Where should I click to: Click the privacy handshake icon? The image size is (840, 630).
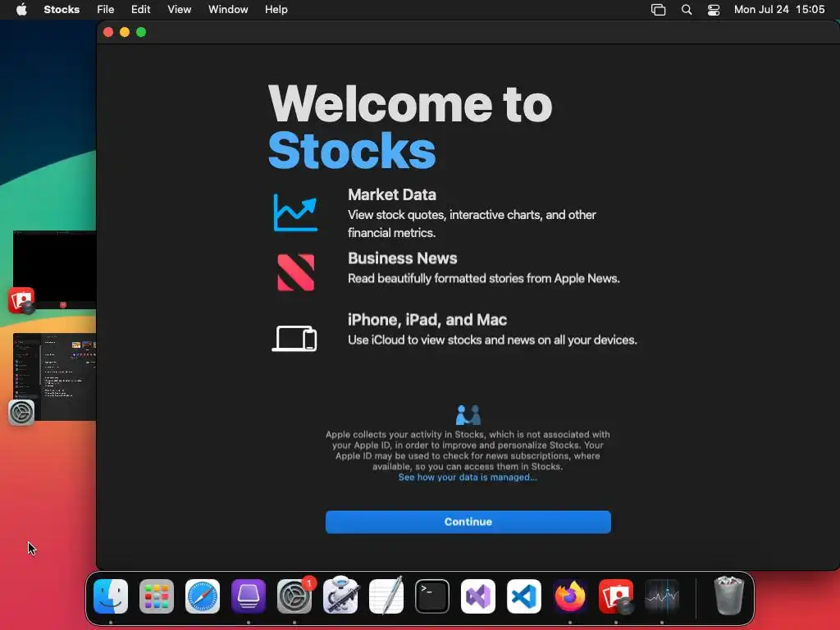click(468, 414)
